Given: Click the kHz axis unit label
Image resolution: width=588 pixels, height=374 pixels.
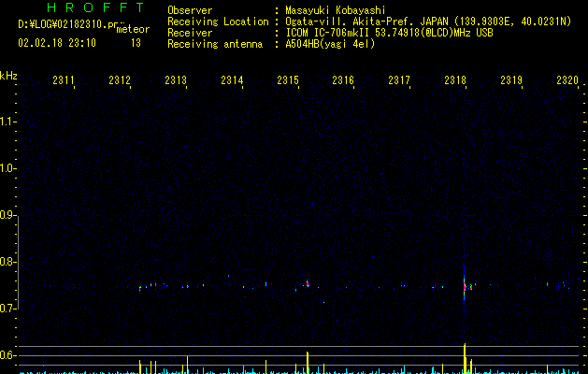Looking at the screenshot, I should coord(8,76).
